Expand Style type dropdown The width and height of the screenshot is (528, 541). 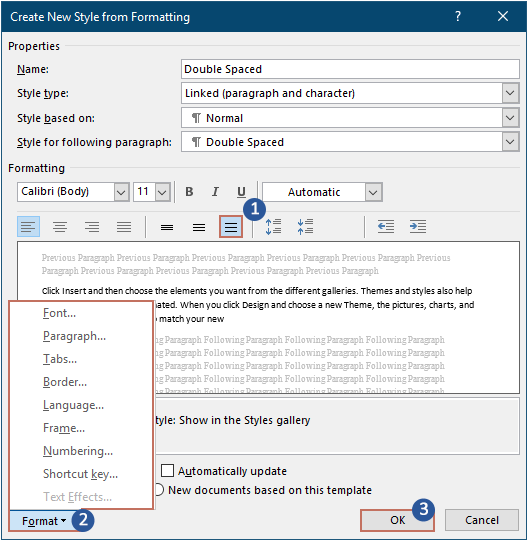pos(510,93)
